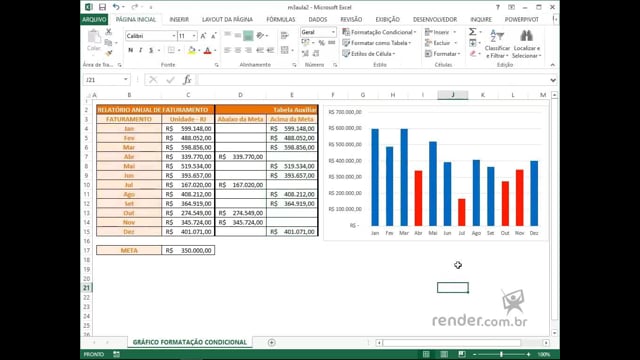Open the font size 11 dropdown
This screenshot has width=640, height=360.
click(194, 36)
